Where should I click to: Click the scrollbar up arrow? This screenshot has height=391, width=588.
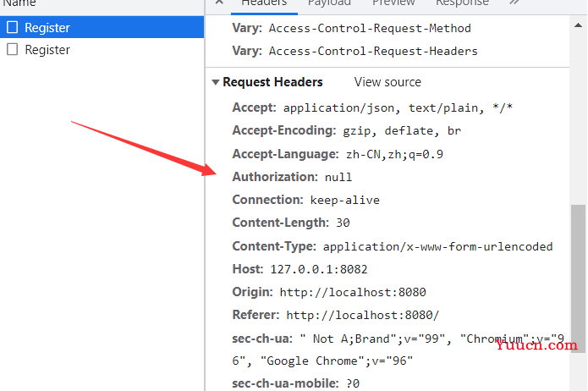pyautogui.click(x=578, y=25)
